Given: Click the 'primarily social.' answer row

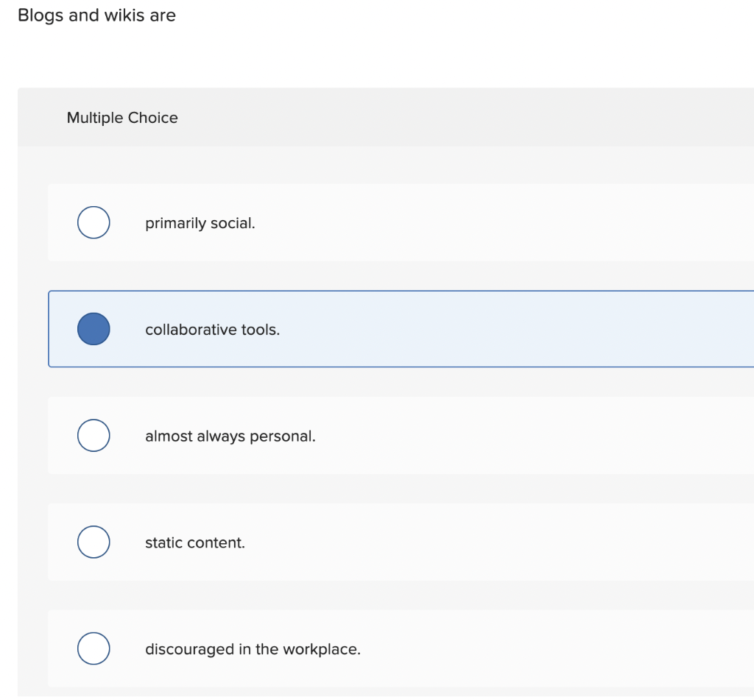Looking at the screenshot, I should (x=368, y=222).
